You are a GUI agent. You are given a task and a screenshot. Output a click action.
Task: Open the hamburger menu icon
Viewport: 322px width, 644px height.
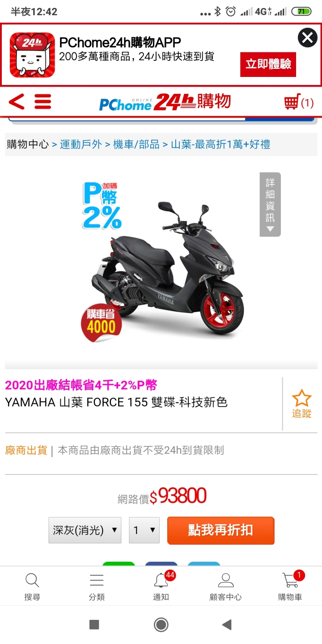click(43, 102)
